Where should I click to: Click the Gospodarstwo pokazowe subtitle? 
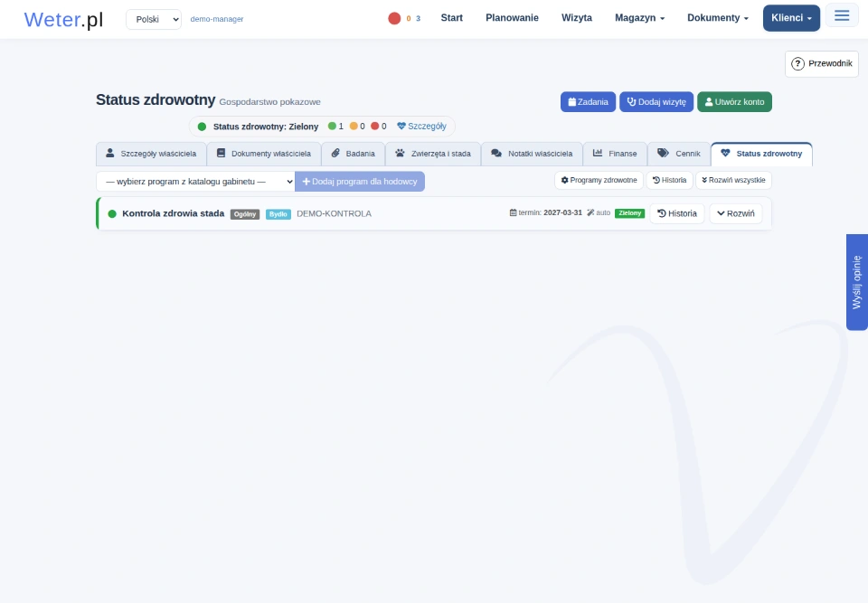click(x=269, y=102)
